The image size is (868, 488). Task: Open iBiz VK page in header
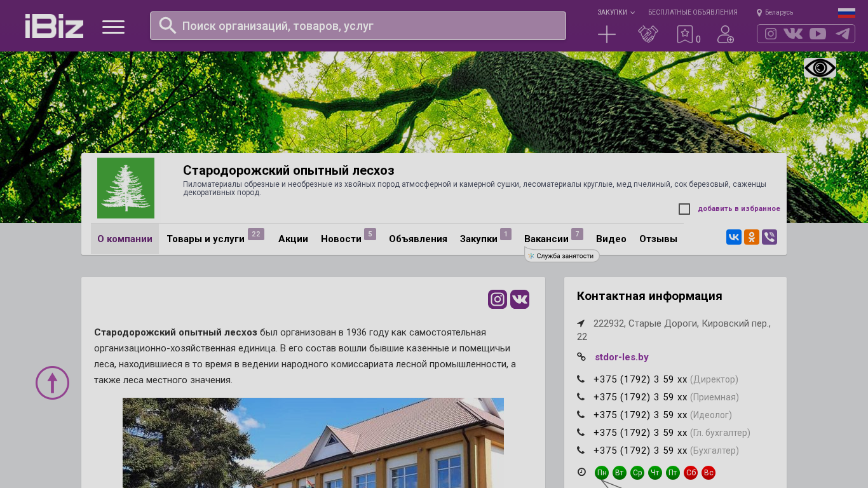point(793,34)
